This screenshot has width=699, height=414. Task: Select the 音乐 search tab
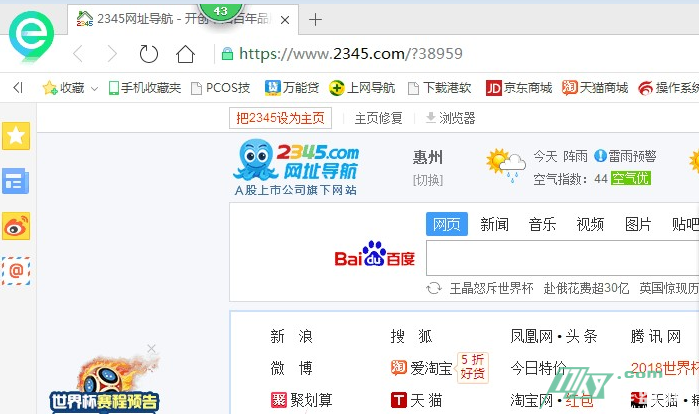pos(542,224)
